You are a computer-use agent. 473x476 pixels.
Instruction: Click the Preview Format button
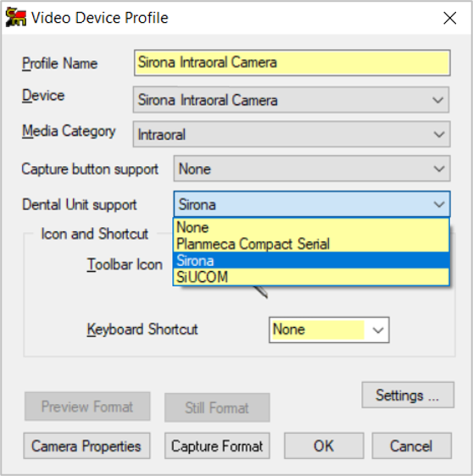tap(87, 407)
